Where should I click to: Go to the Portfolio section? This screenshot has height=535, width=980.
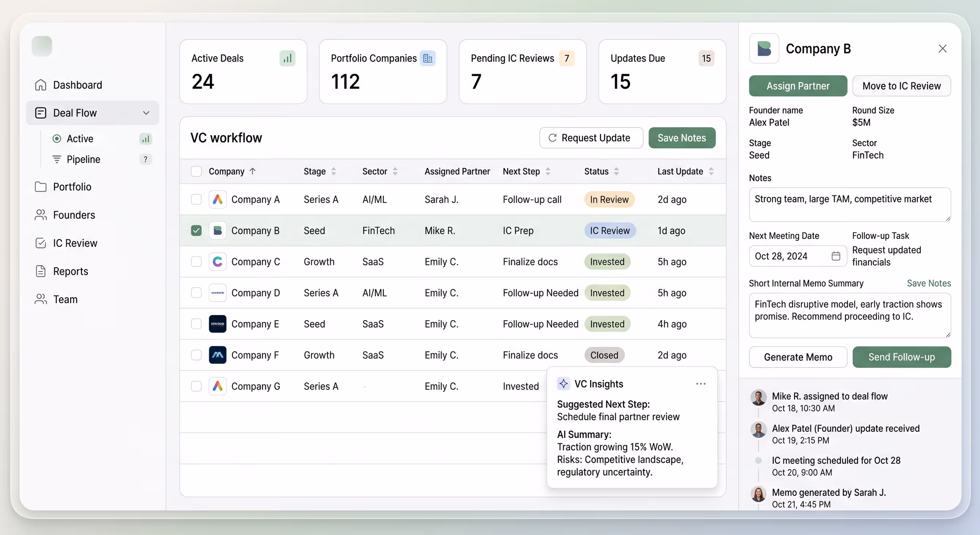coord(92,187)
